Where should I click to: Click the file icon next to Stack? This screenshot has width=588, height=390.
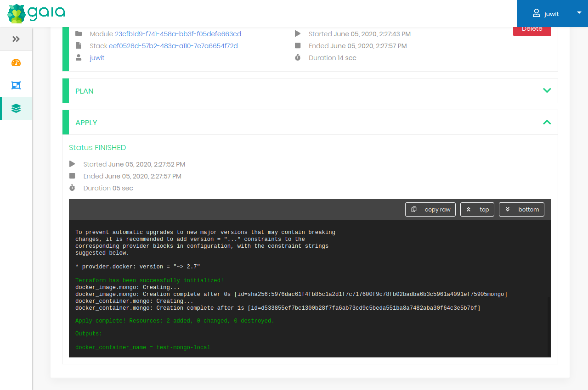[x=79, y=46]
